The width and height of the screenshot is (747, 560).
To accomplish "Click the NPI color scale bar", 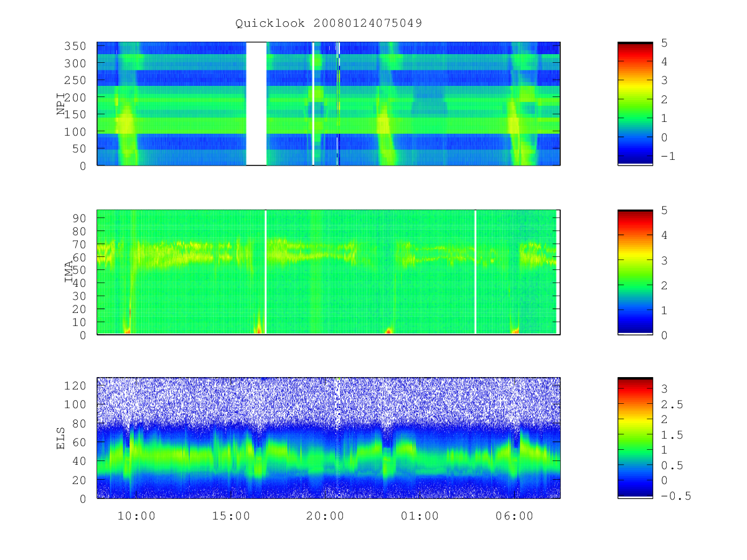I will (x=635, y=103).
